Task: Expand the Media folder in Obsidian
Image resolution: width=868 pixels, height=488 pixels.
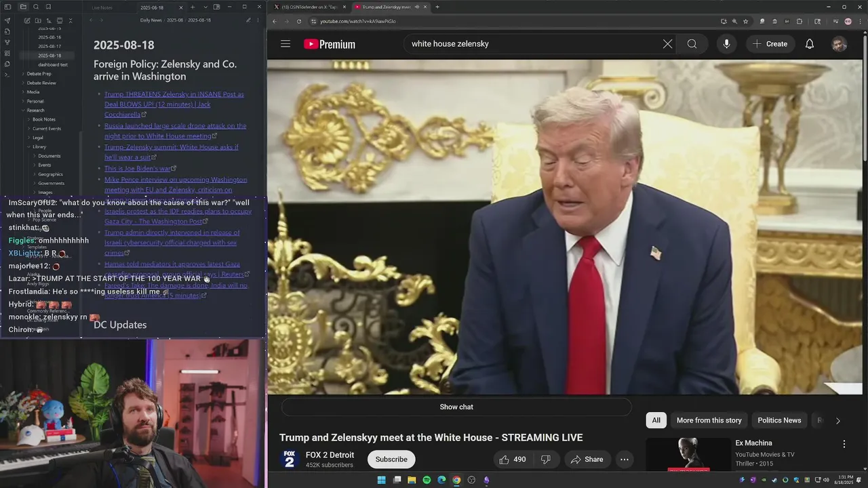Action: [33, 91]
